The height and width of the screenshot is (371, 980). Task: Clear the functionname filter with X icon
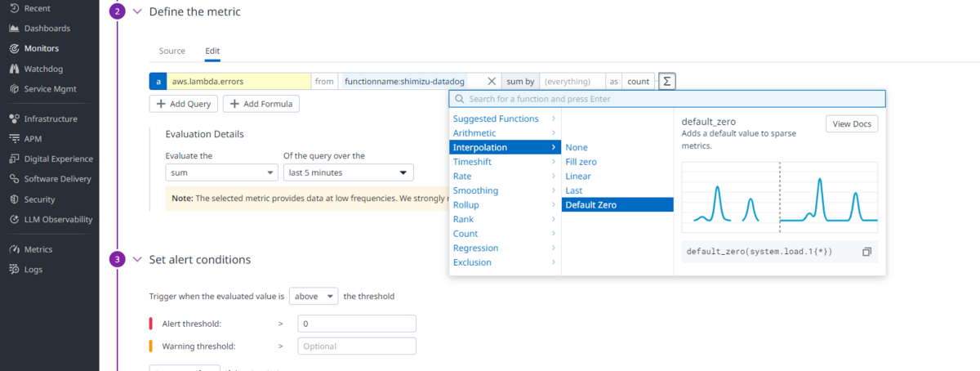(492, 82)
